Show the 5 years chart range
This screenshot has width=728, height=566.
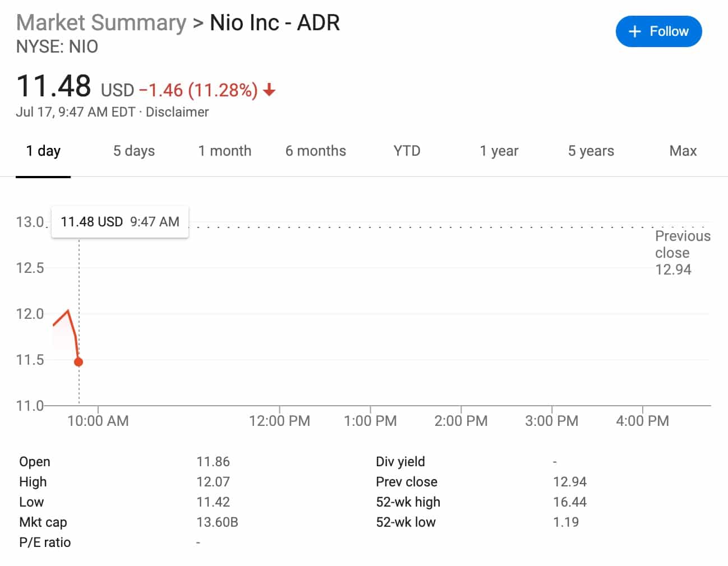590,151
